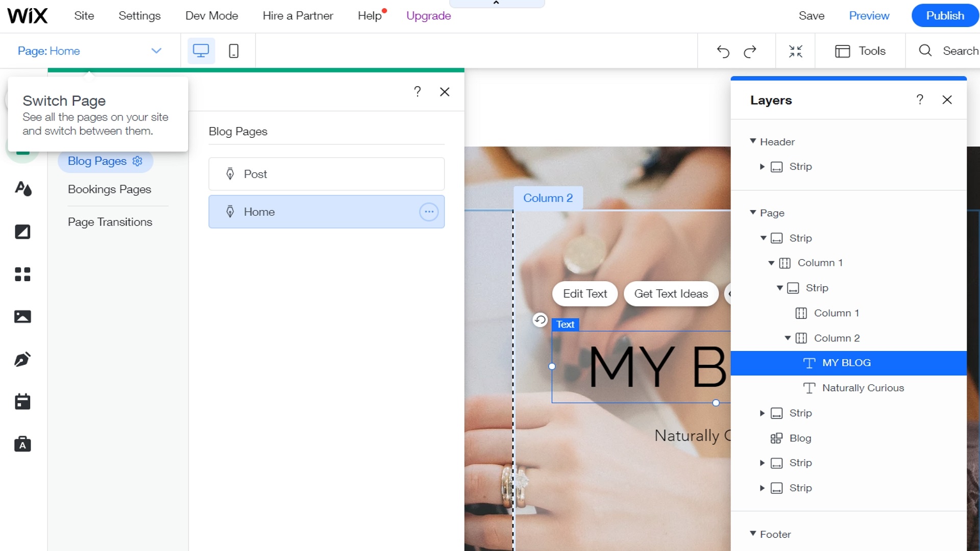
Task: Click the Redo arrow
Action: coord(750,51)
